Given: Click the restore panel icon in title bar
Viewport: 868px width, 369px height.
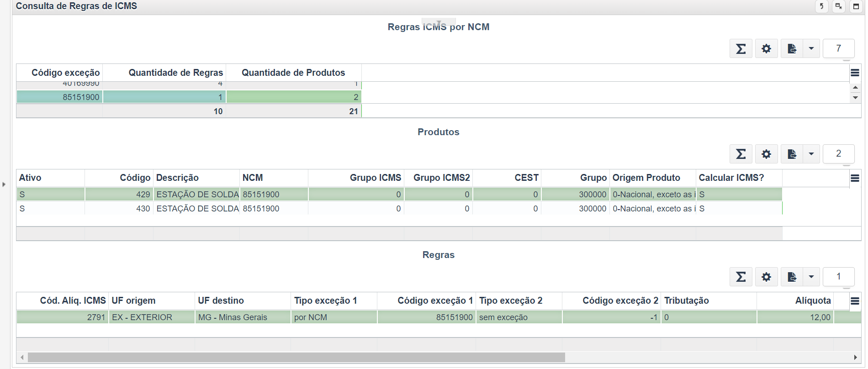Looking at the screenshot, I should coord(839,6).
